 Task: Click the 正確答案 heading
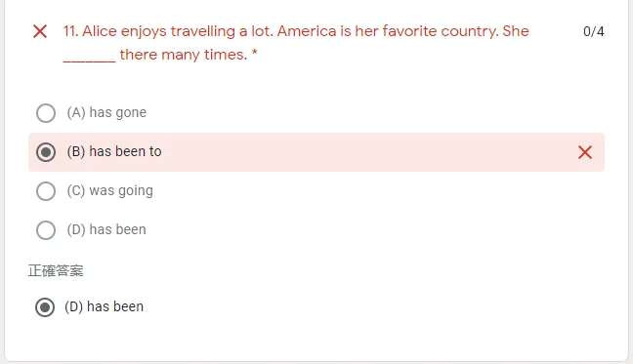56,271
